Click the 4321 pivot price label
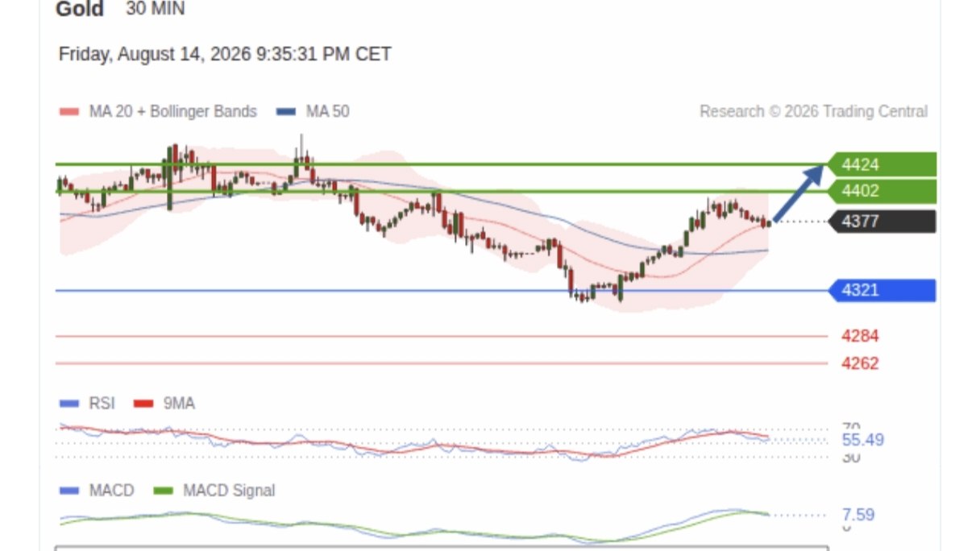The width and height of the screenshot is (980, 551). 882,291
